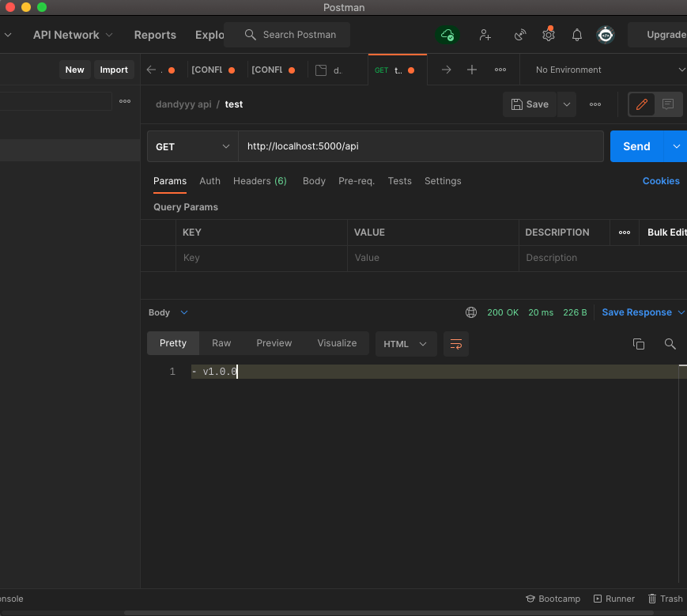Viewport: 687px width, 616px height.
Task: Toggle line wrap in response
Action: tap(456, 344)
